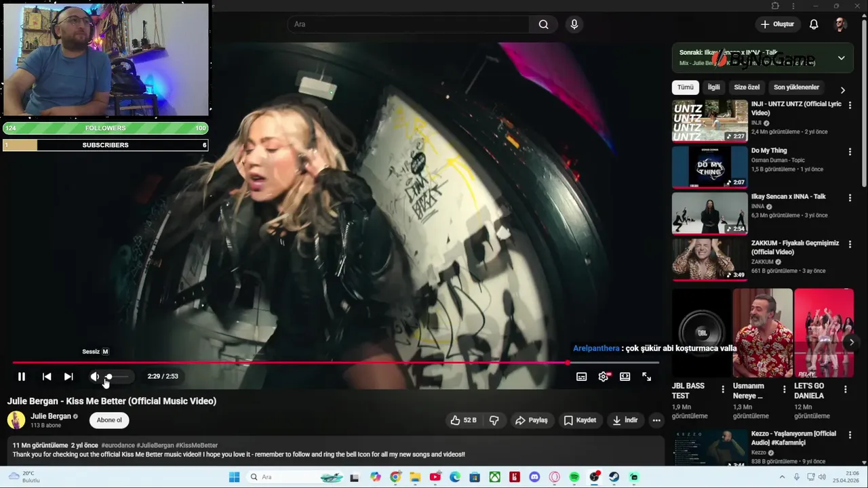Pause the video with the pause button
Image resolution: width=868 pixels, height=488 pixels.
(21, 376)
